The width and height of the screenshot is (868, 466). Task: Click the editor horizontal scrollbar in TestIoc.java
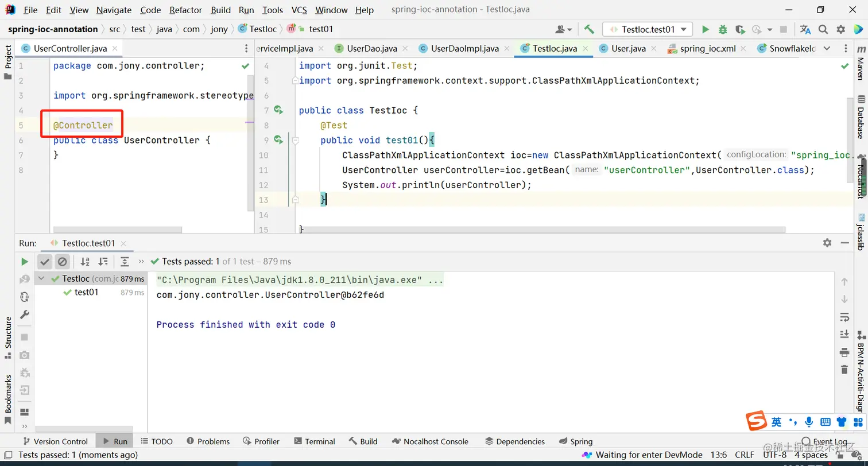(x=542, y=230)
